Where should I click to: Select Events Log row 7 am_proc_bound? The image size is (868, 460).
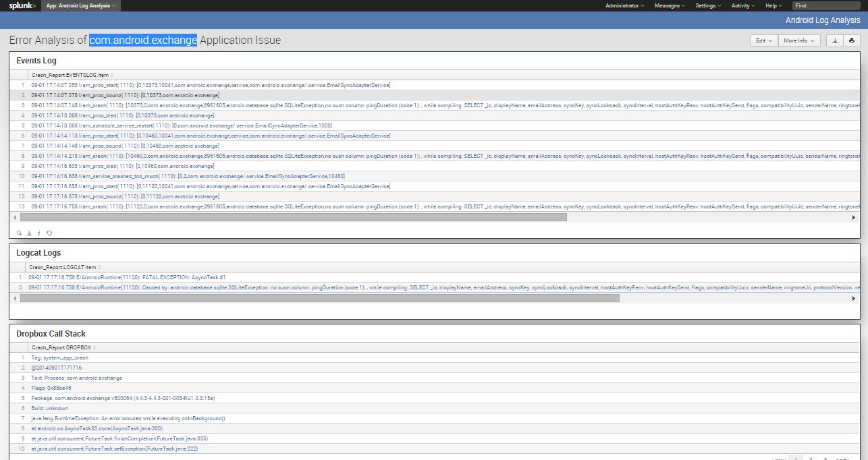(435, 146)
